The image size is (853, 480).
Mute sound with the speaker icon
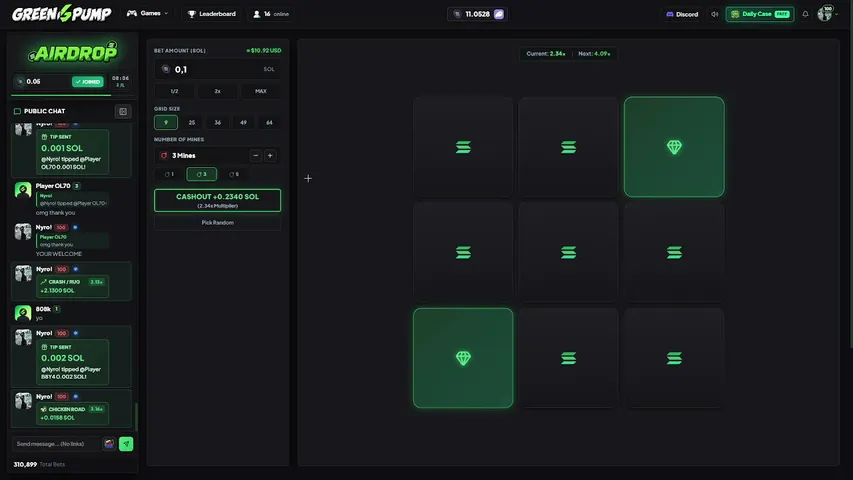714,14
